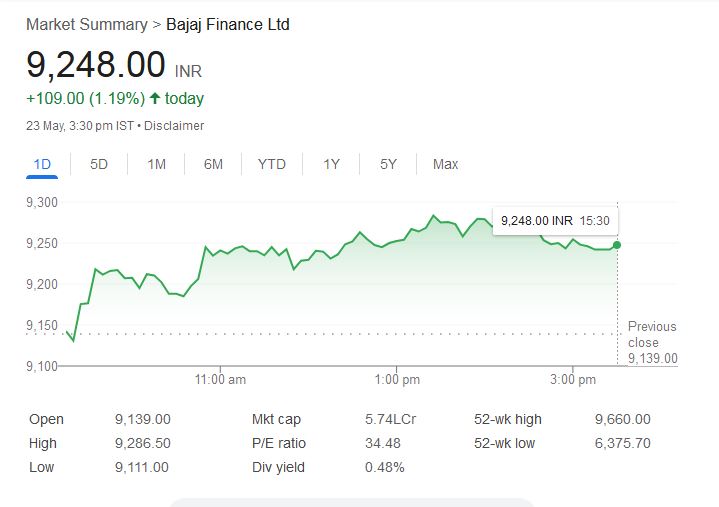
Task: Open the 1M chart range
Action: click(156, 164)
